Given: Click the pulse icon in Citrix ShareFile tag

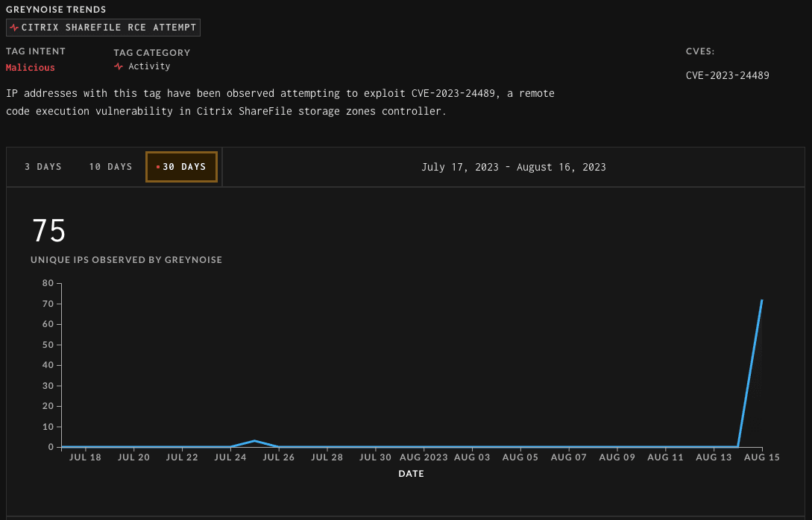Looking at the screenshot, I should pyautogui.click(x=14, y=28).
